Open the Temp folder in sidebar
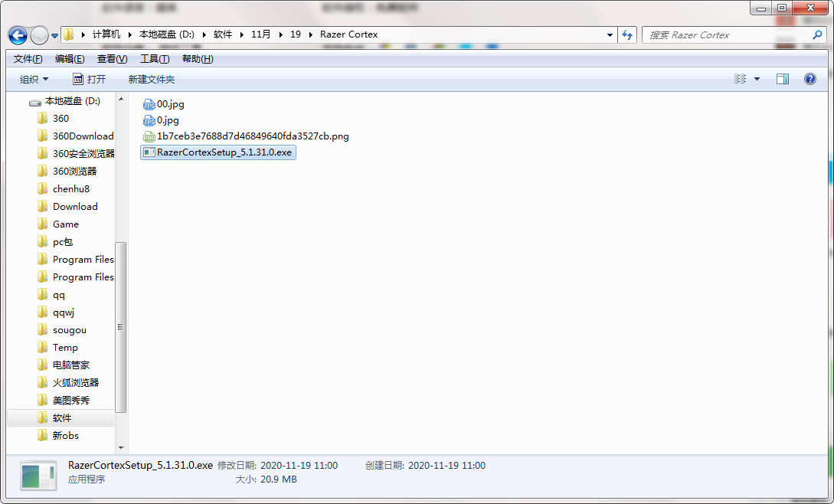Screen dimensions: 834x504 click(58, 348)
